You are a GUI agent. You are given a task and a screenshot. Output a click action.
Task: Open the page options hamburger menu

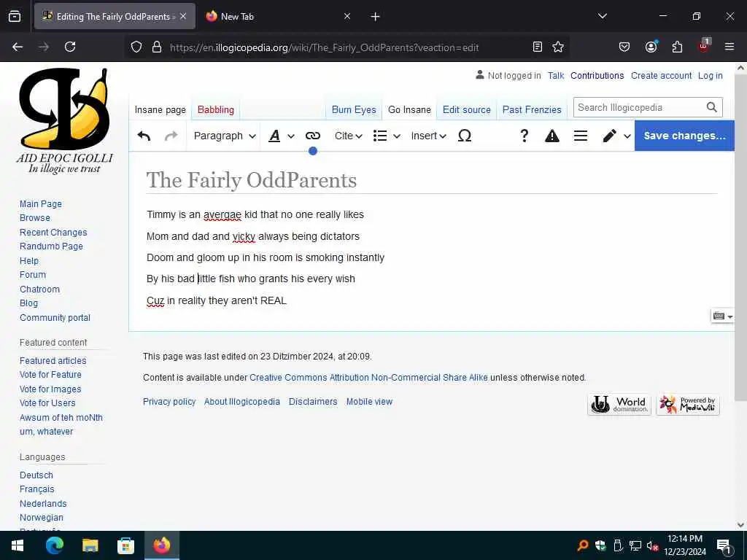580,136
